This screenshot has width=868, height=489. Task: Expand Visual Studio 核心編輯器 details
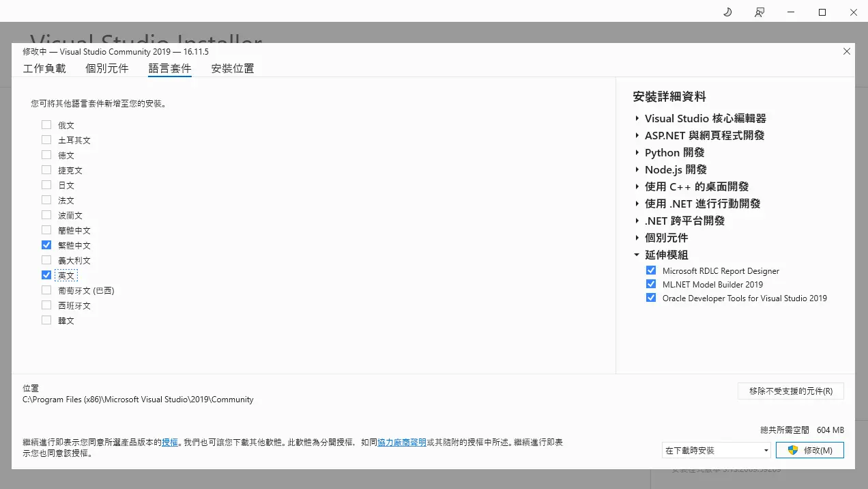637,118
